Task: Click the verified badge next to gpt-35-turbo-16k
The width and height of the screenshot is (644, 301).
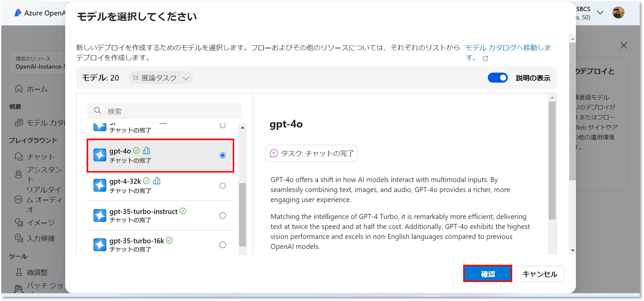Action: tap(169, 240)
